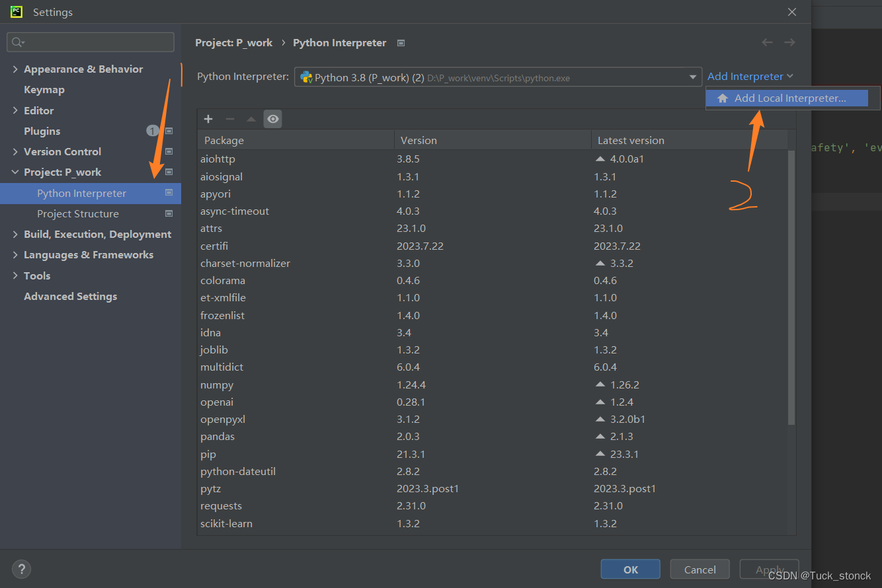
Task: Select the et-xmlfile package row
Action: (493, 298)
